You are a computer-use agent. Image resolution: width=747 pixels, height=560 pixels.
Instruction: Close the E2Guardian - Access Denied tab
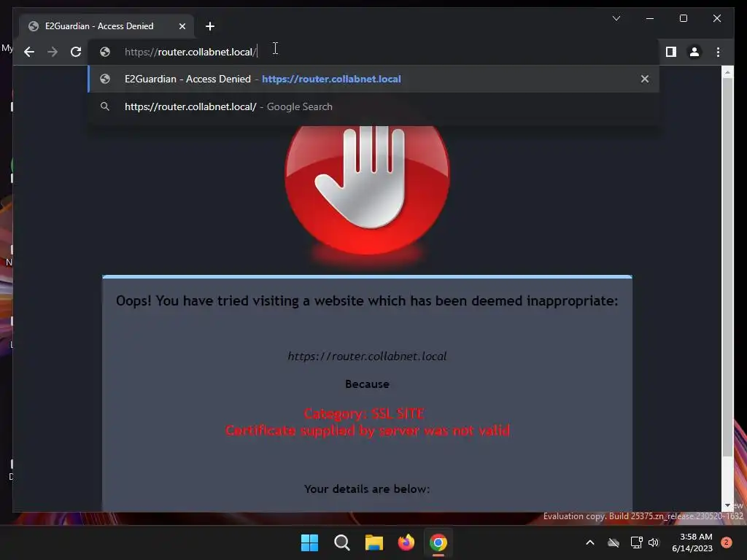182,26
